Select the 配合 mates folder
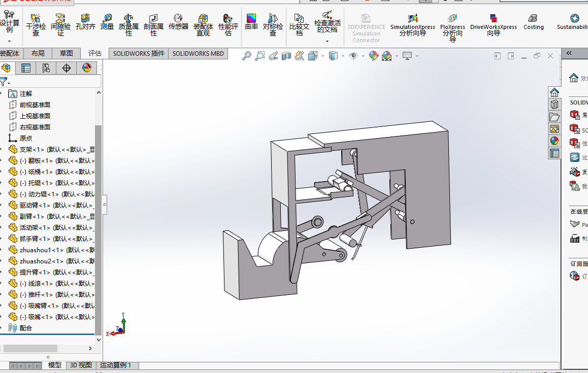The height and width of the screenshot is (373, 588). coord(21,328)
